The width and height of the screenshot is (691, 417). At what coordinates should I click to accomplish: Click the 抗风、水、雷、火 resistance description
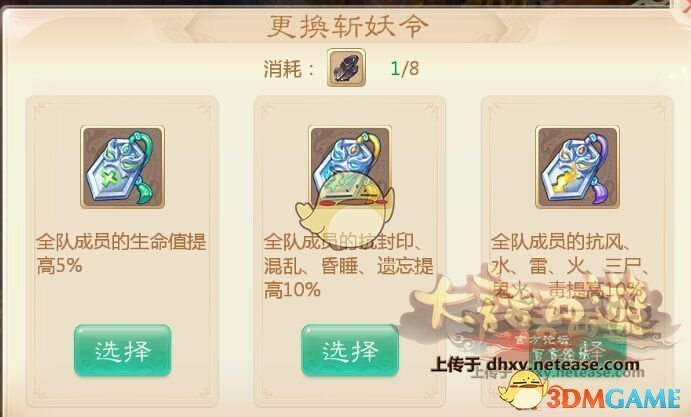(x=570, y=266)
